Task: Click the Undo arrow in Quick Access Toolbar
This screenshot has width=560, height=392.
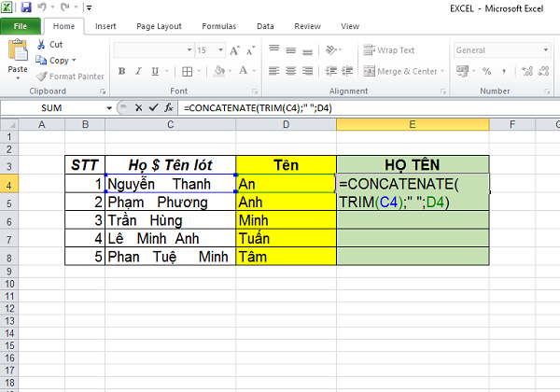Action: coord(42,7)
